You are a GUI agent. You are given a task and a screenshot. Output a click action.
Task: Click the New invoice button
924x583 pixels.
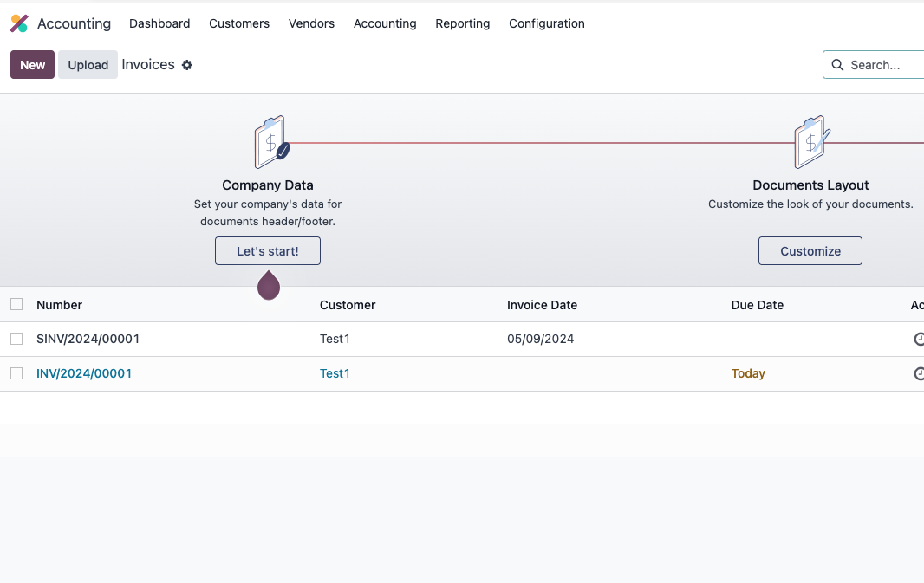[32, 65]
